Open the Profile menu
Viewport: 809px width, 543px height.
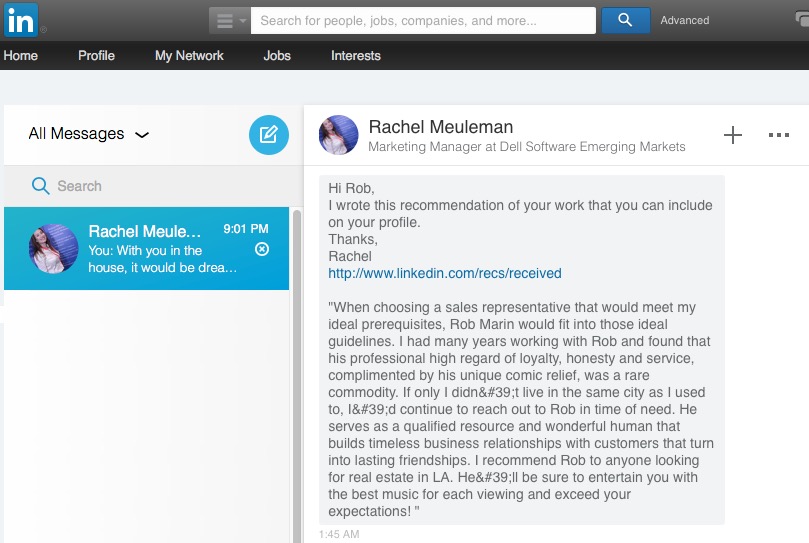96,56
